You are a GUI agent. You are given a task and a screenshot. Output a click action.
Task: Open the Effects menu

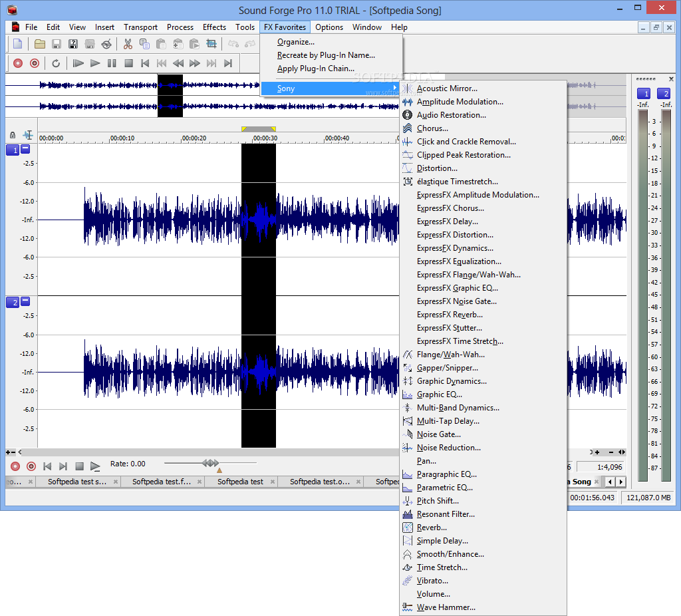click(215, 27)
